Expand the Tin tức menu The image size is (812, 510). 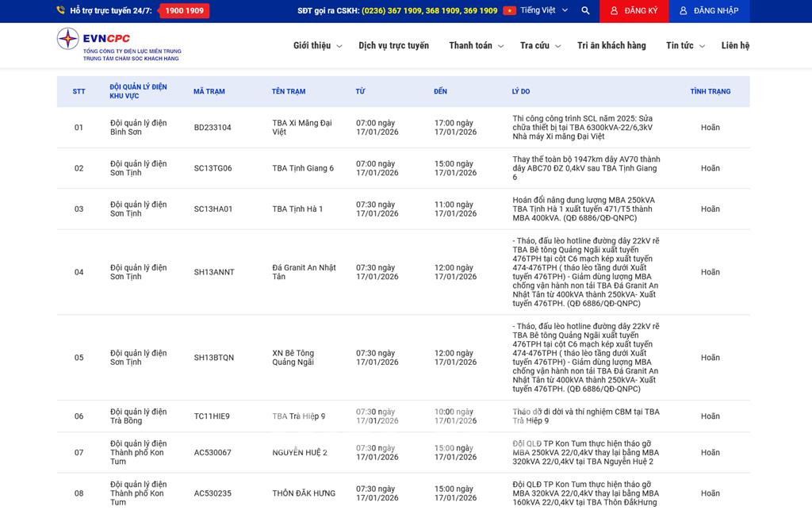click(685, 46)
